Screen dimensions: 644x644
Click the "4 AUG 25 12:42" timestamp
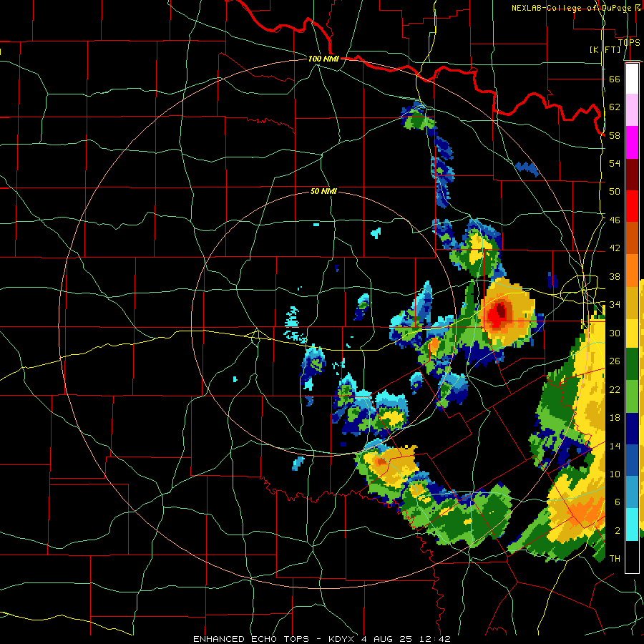point(406,639)
